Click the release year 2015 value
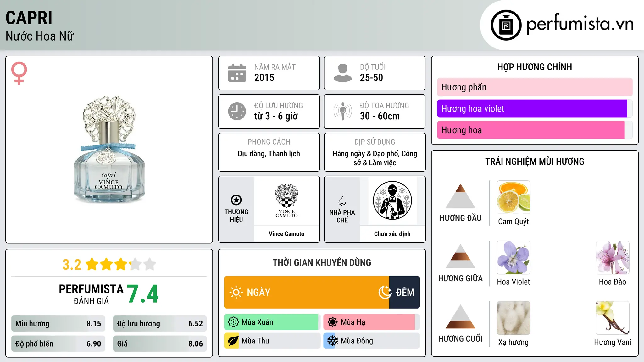644x362 pixels. click(x=264, y=78)
